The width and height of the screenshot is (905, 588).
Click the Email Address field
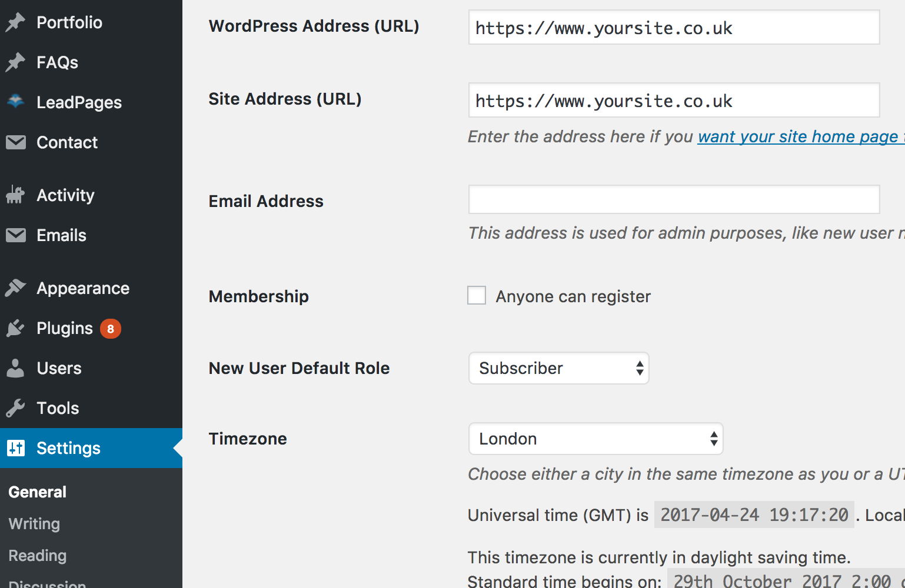coord(674,199)
